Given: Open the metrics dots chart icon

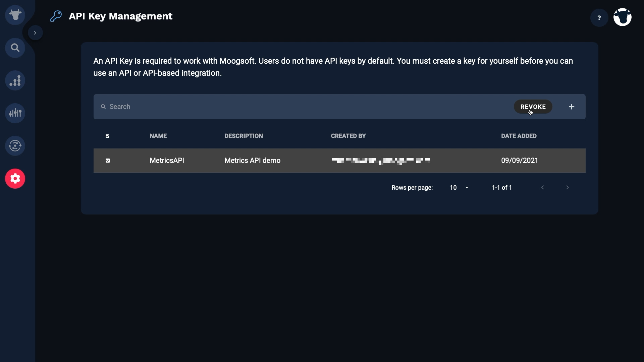Looking at the screenshot, I should (15, 80).
